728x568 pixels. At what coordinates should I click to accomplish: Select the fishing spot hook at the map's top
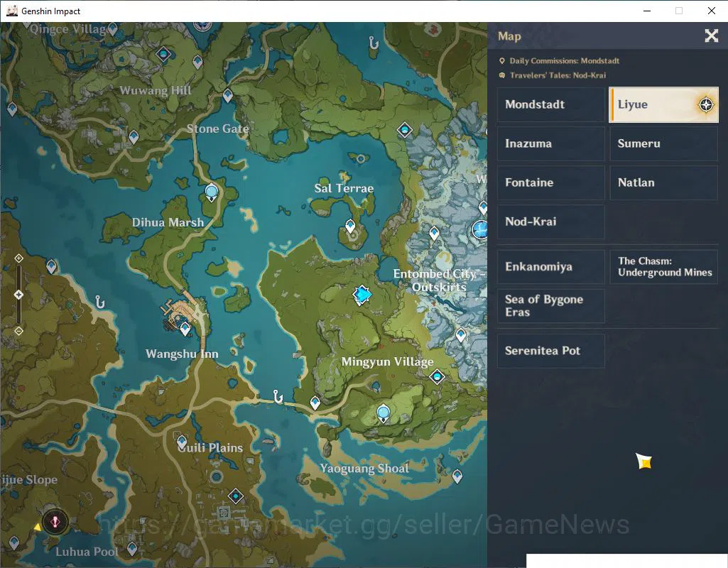tap(374, 43)
